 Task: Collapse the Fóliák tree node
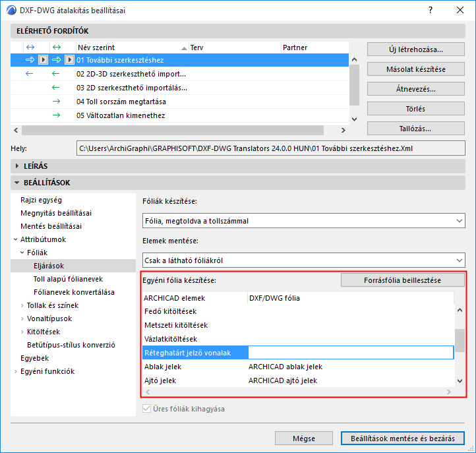(22, 253)
